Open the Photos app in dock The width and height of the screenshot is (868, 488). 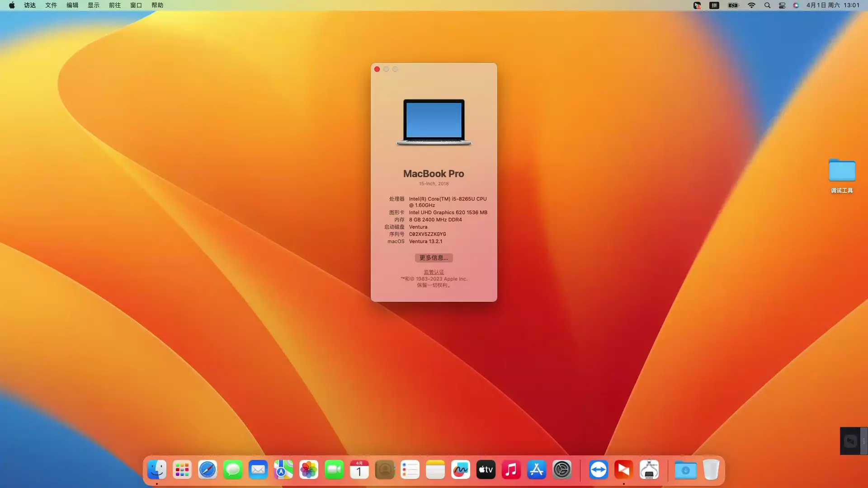point(309,470)
